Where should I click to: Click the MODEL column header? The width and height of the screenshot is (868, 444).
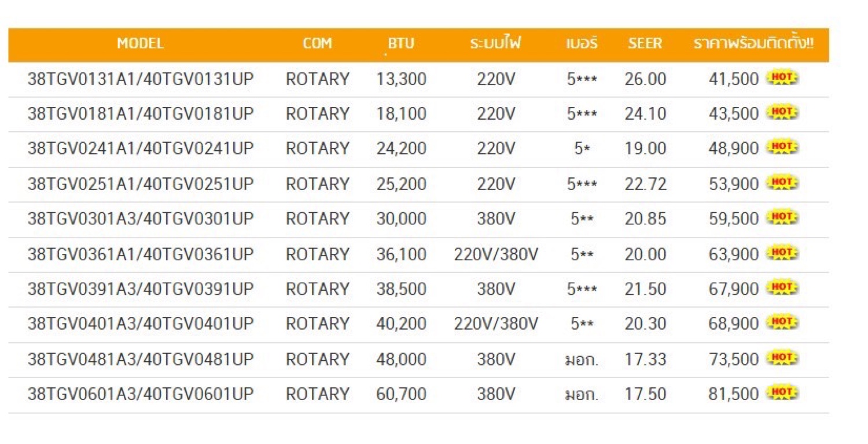coord(140,43)
